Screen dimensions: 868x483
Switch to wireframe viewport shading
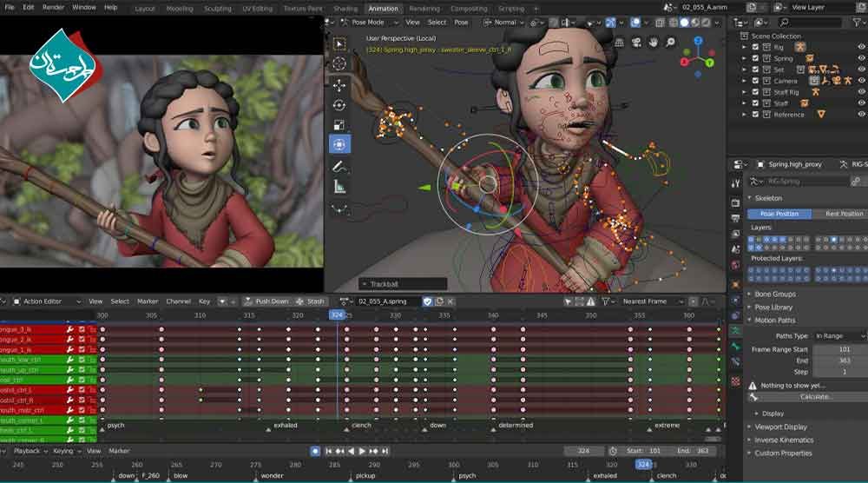point(674,23)
